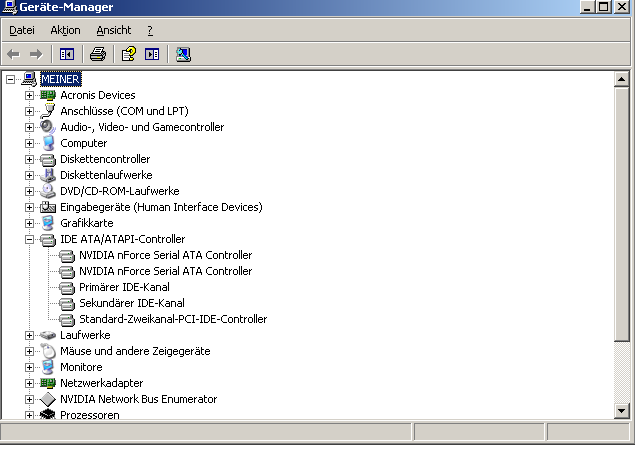Screen dimensions: 635x449
Task: Expand the Laufwerke node
Action: coord(29,335)
